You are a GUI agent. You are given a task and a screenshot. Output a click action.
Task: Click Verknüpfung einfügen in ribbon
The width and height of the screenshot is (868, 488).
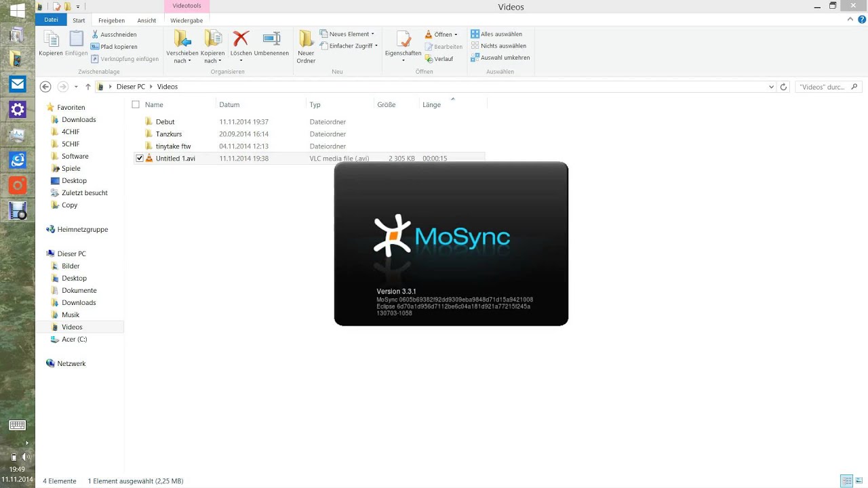125,59
